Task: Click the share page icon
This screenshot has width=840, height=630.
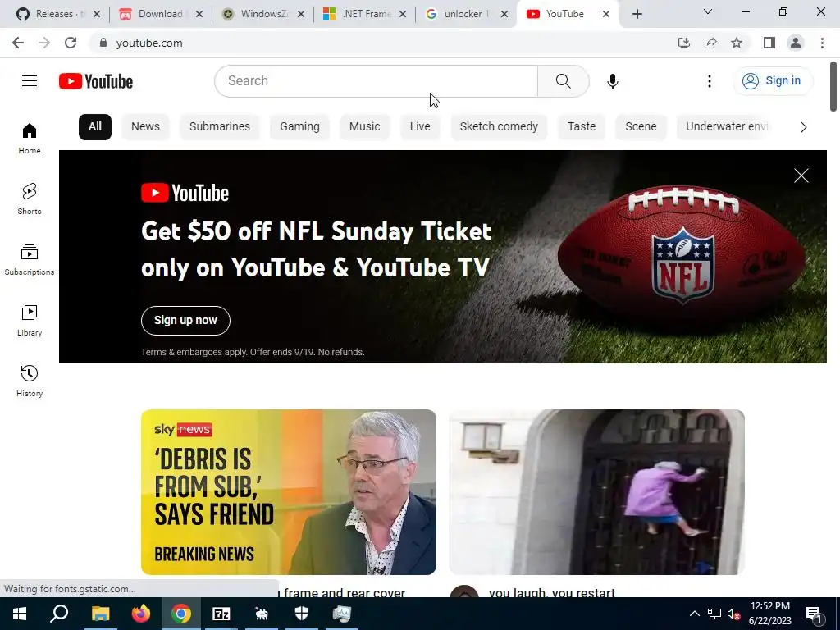Action: (x=710, y=43)
